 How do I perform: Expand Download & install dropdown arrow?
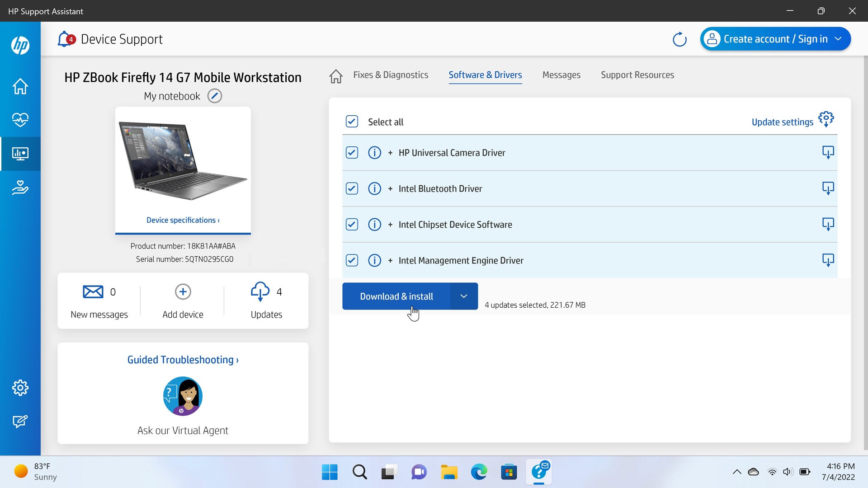click(x=464, y=296)
